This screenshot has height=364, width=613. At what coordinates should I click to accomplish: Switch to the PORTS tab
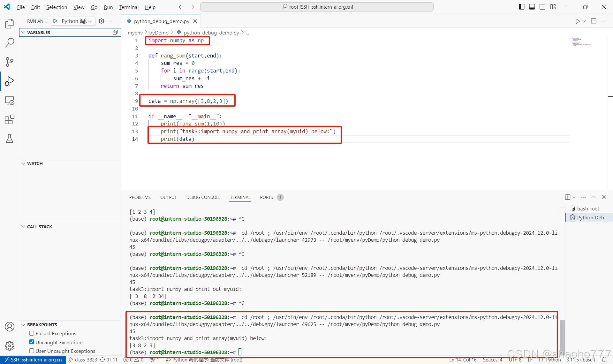tap(266, 197)
